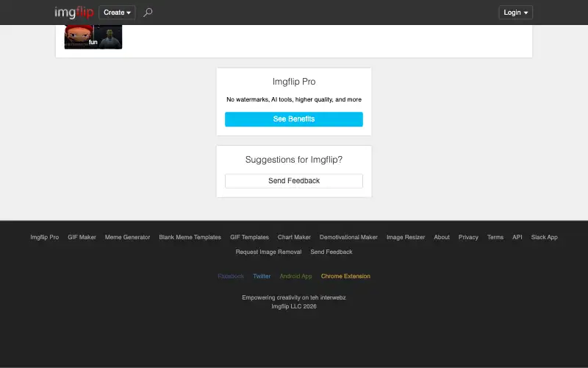Click the search magnifier icon
The height and width of the screenshot is (368, 588).
(148, 13)
